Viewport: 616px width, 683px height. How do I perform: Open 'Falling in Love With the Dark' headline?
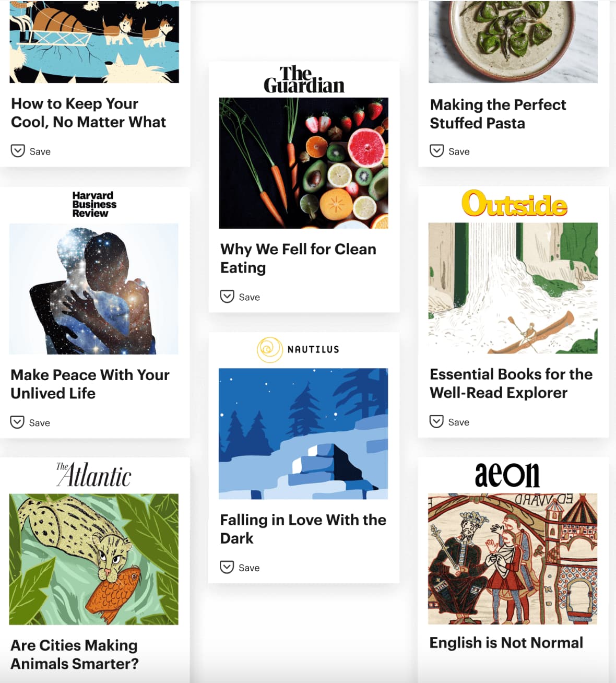303,529
